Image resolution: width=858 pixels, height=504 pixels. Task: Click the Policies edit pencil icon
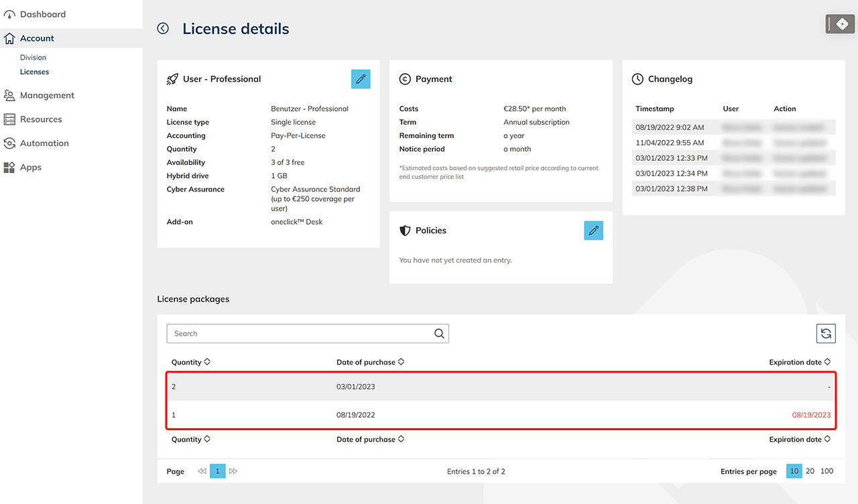pyautogui.click(x=593, y=231)
